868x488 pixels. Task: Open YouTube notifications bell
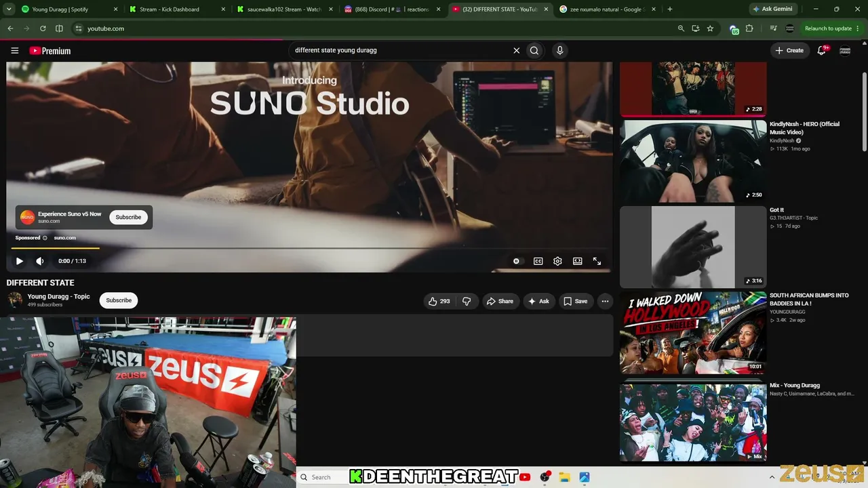pyautogui.click(x=822, y=50)
